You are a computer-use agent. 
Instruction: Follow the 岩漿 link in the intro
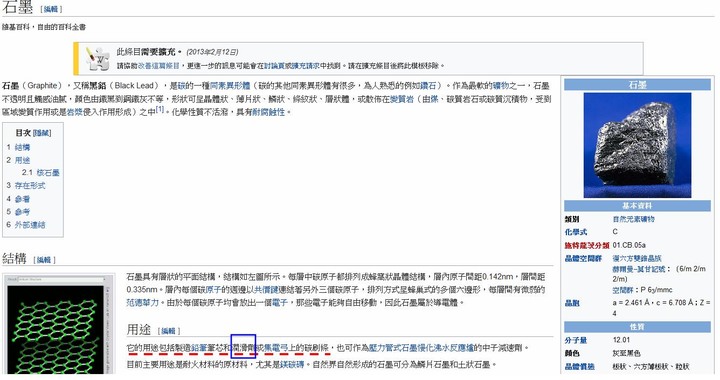[74, 112]
